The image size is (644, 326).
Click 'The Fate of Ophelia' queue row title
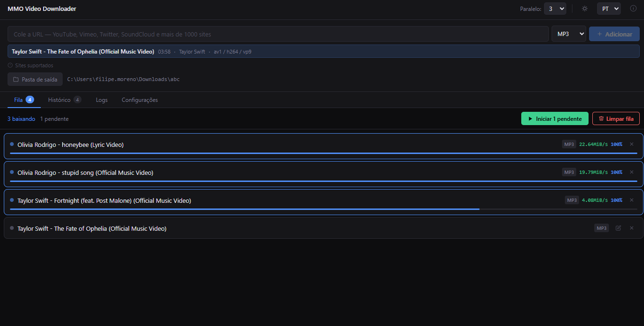pyautogui.click(x=92, y=228)
